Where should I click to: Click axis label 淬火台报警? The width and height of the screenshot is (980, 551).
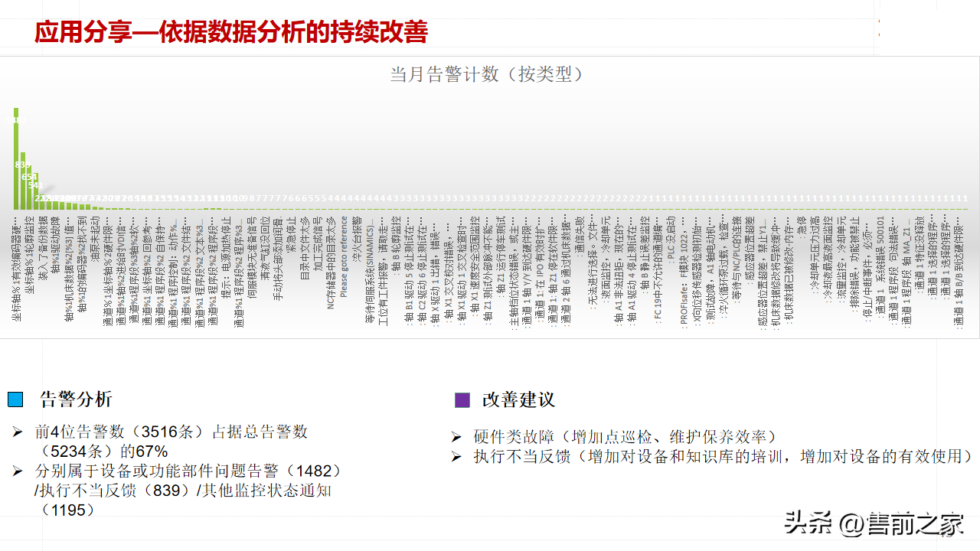[357, 238]
